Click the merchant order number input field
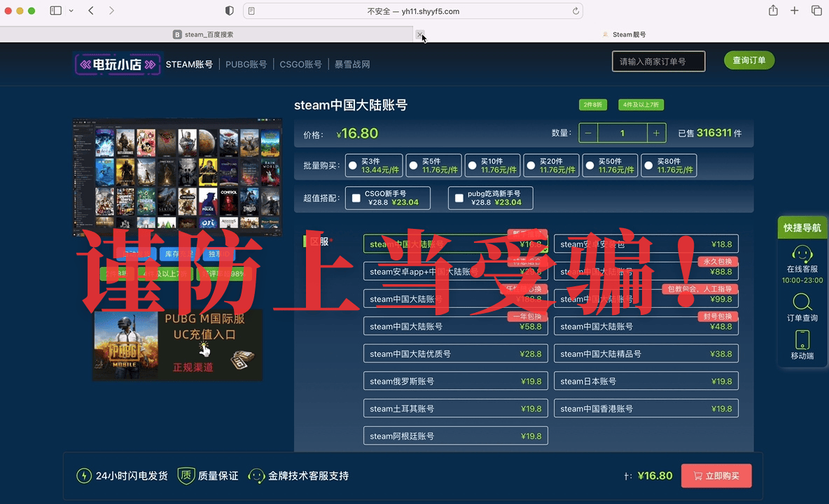 (658, 61)
